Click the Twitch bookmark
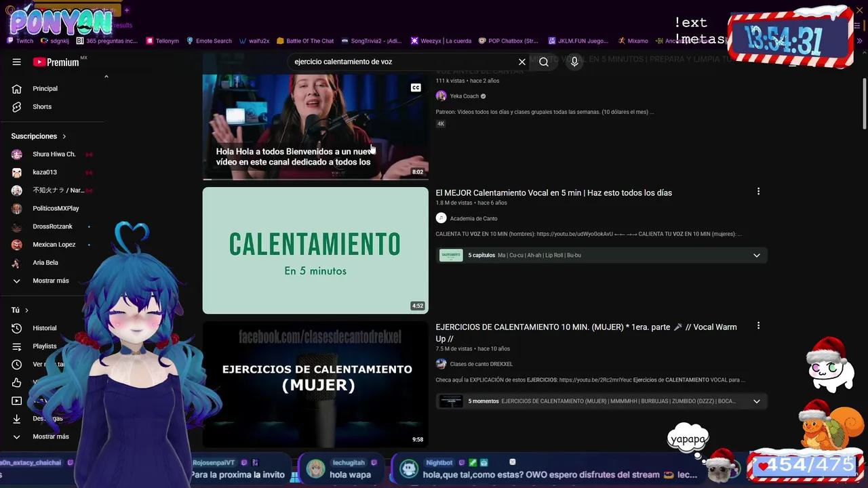 click(x=20, y=41)
